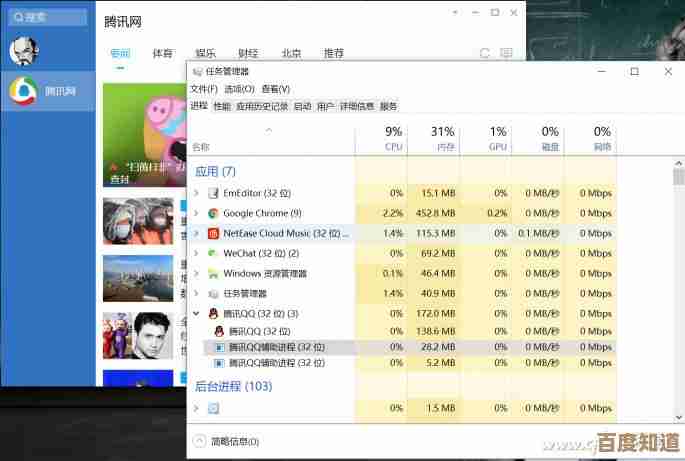Click the contact avatar above 腾讯网

[23, 51]
